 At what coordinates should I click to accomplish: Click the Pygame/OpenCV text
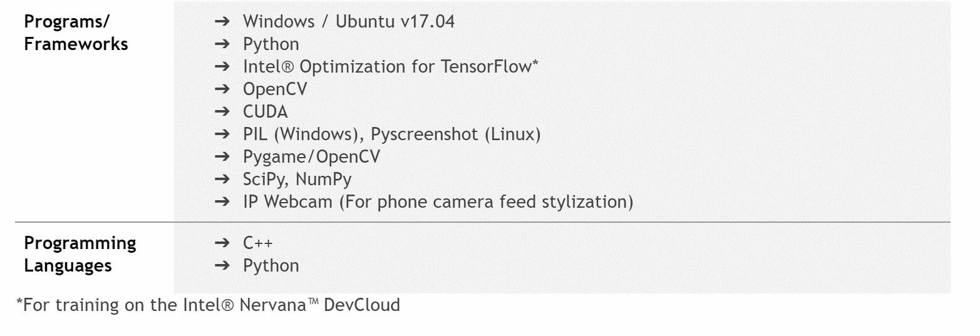click(311, 156)
